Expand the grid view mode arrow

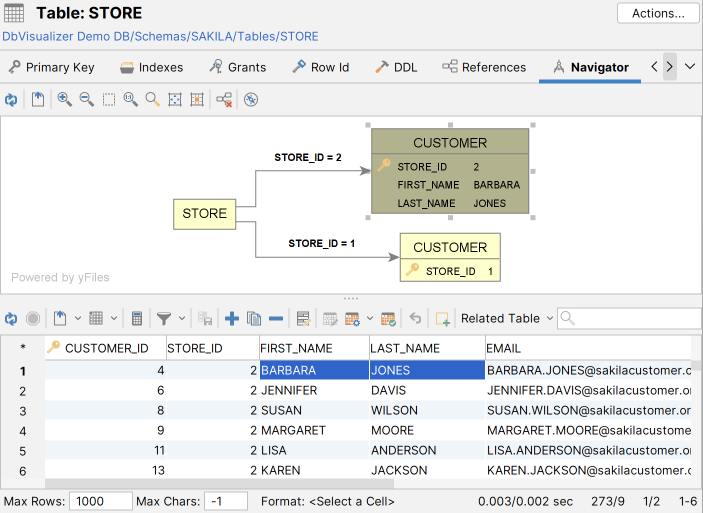tap(114, 319)
